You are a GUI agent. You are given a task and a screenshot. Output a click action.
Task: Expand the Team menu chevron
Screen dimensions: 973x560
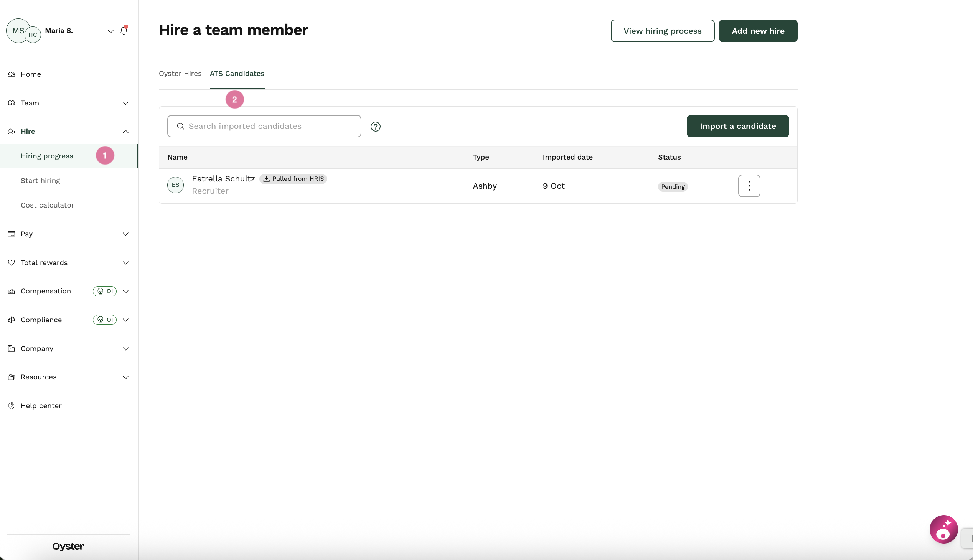[x=126, y=103]
